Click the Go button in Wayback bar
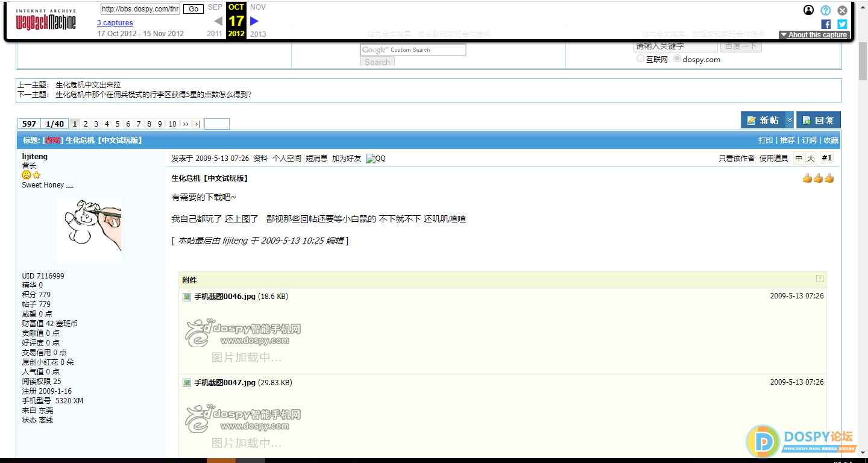Image resolution: width=868 pixels, height=463 pixels. pyautogui.click(x=193, y=9)
